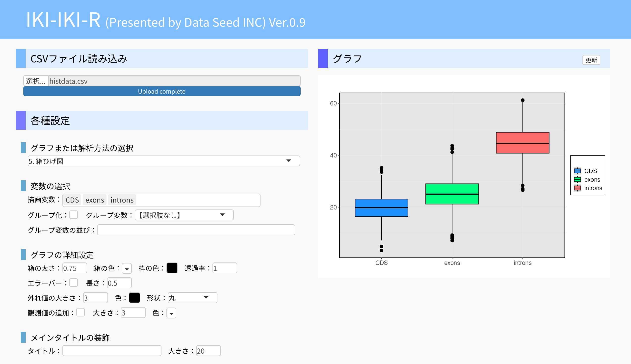This screenshot has width=631, height=364.
Task: Click the グループ変数の並び input field
Action: pos(196,230)
